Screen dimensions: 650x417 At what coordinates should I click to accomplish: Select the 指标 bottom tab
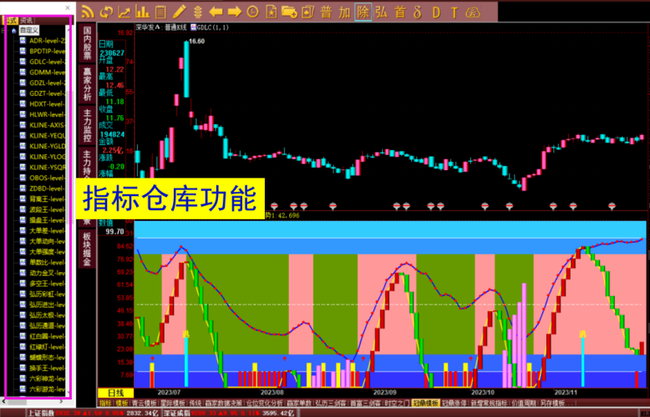[x=106, y=402]
